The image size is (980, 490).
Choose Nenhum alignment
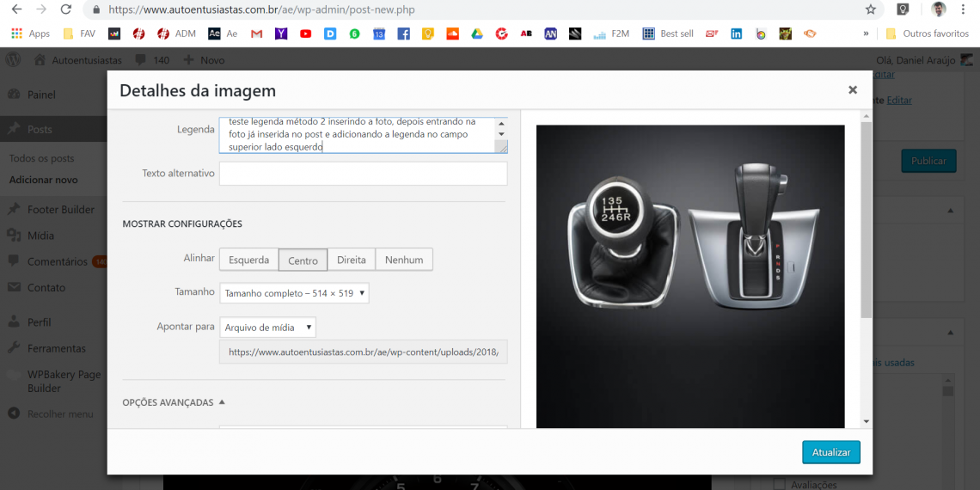point(404,260)
